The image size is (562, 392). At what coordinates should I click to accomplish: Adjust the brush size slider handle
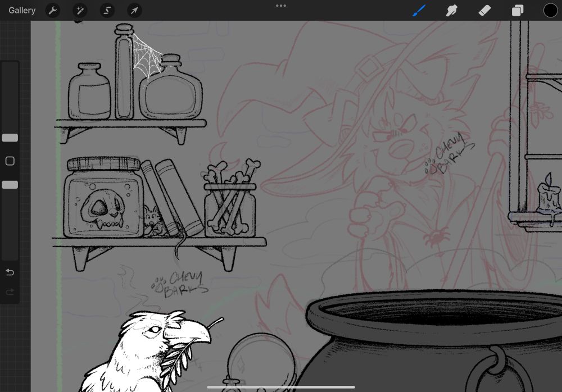tap(10, 138)
